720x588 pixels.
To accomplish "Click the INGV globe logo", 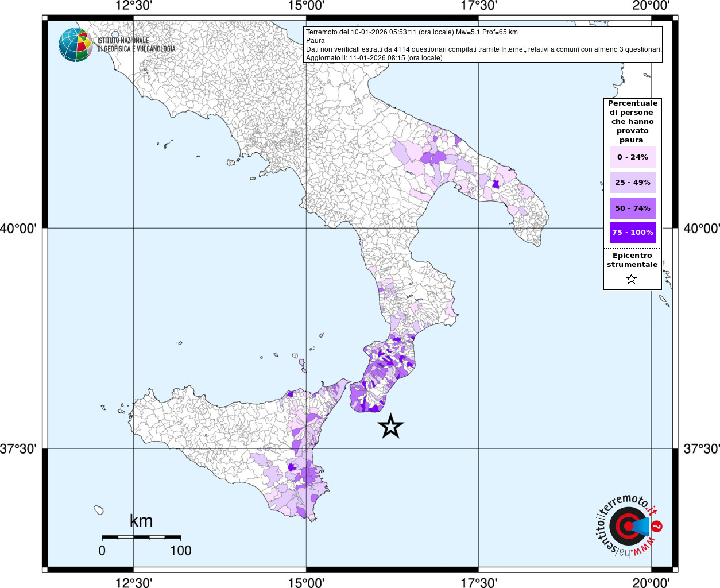I will point(75,45).
